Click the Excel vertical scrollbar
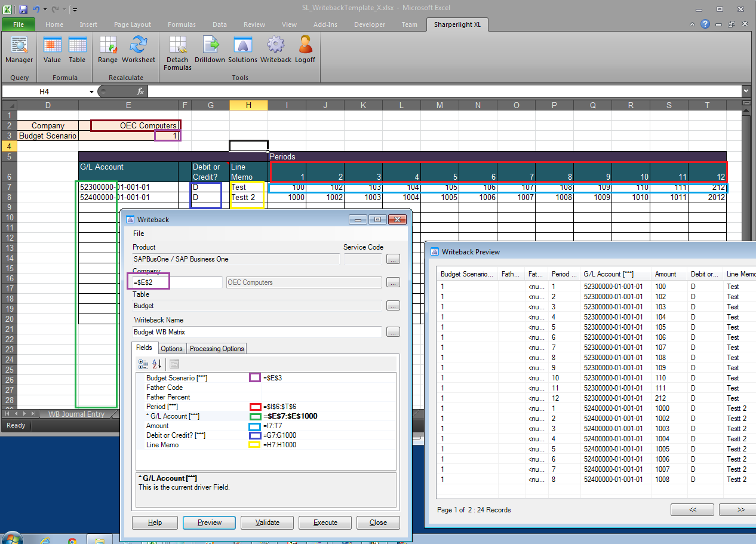The width and height of the screenshot is (756, 544). (746, 257)
